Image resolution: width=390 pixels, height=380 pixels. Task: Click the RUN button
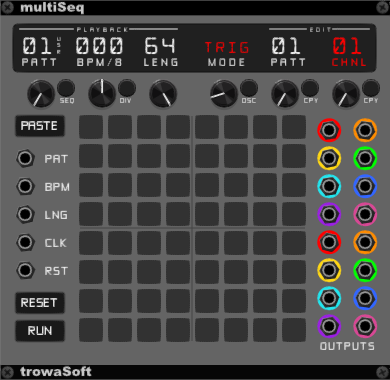coord(40,331)
